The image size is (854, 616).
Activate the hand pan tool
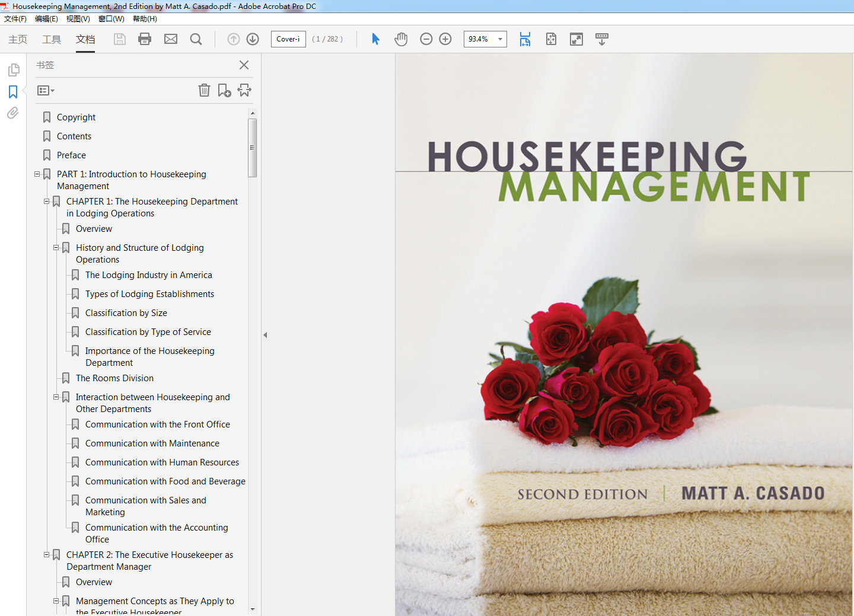(x=401, y=39)
